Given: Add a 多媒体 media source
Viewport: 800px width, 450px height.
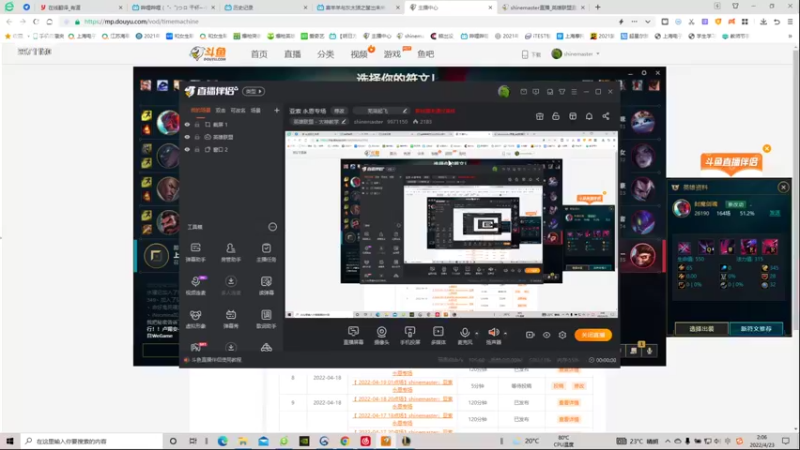Looking at the screenshot, I should [x=438, y=335].
